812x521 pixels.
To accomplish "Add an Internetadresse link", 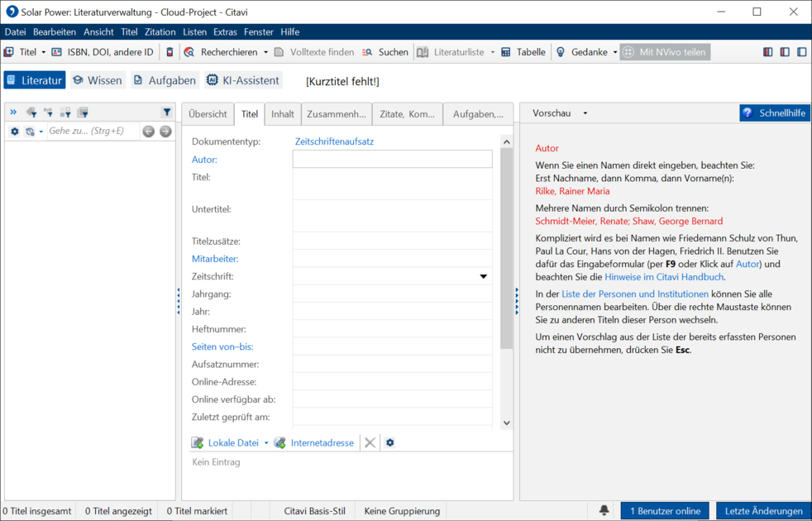I will 314,442.
